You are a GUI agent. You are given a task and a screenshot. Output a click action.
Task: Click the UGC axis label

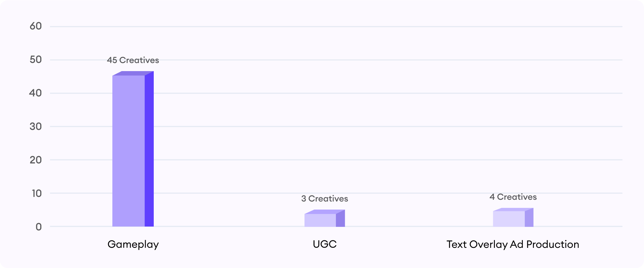[x=325, y=244]
